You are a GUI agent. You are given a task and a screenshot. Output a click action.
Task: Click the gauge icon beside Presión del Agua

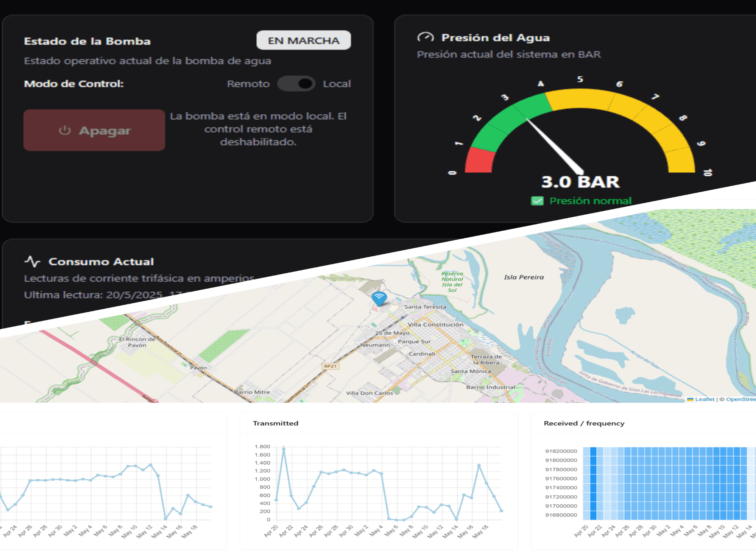point(426,37)
